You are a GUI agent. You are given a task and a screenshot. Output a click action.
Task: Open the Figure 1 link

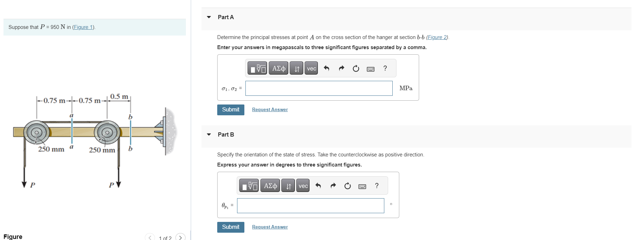[83, 27]
